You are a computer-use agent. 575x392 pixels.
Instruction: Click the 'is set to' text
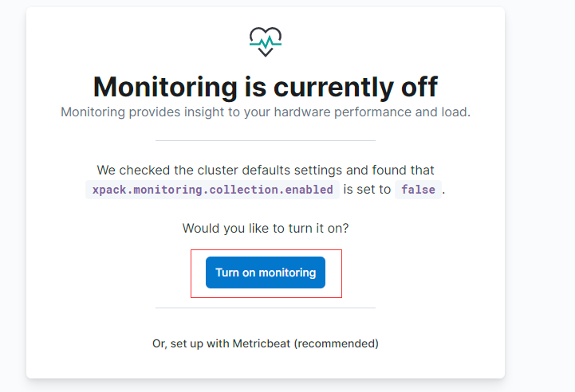[367, 190]
